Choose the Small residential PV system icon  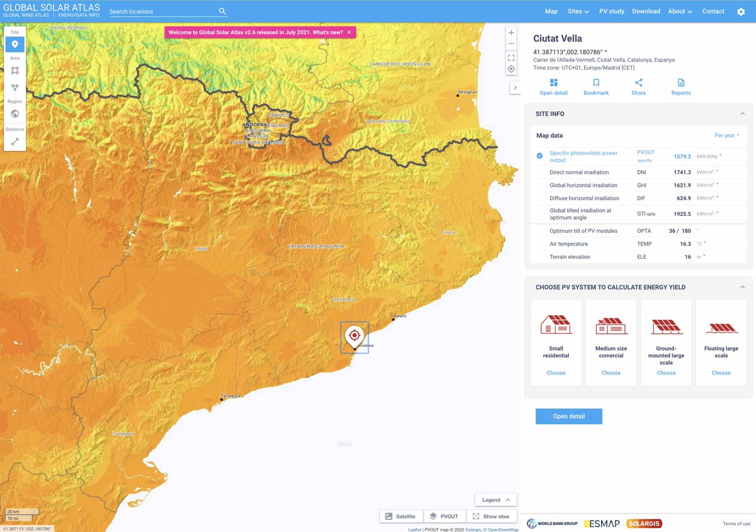[x=556, y=325]
